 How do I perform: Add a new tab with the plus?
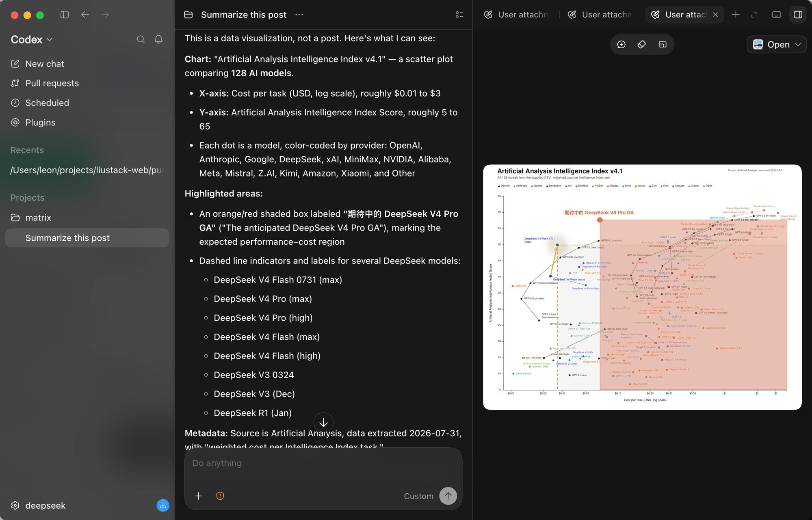tap(736, 15)
